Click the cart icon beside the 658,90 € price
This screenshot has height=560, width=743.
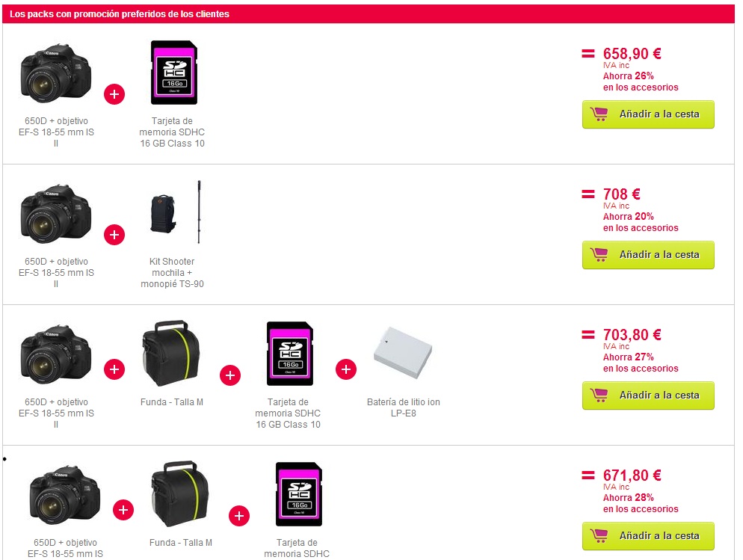click(x=599, y=114)
